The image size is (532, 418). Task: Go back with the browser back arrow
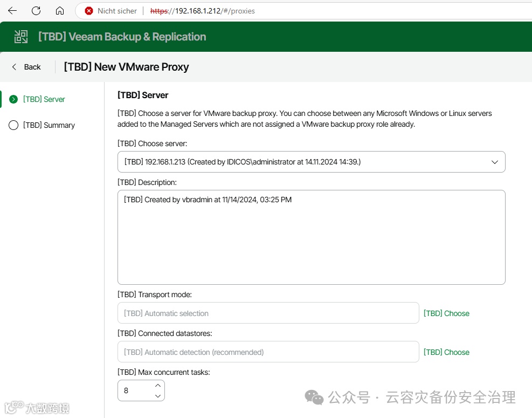[12, 11]
